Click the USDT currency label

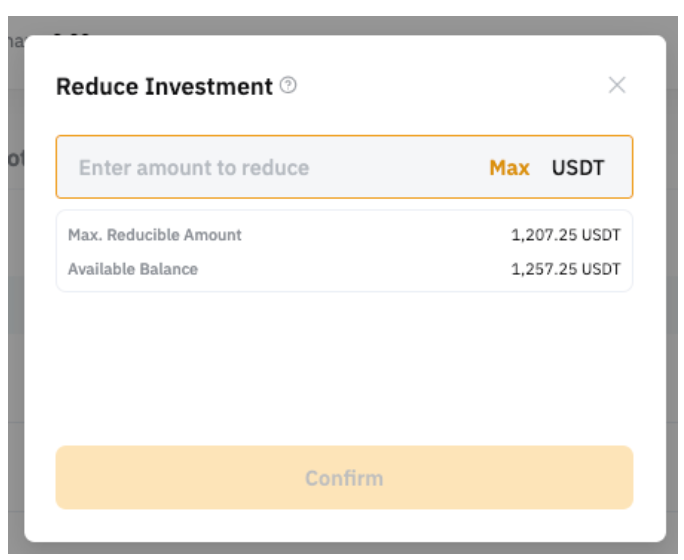pyautogui.click(x=578, y=167)
